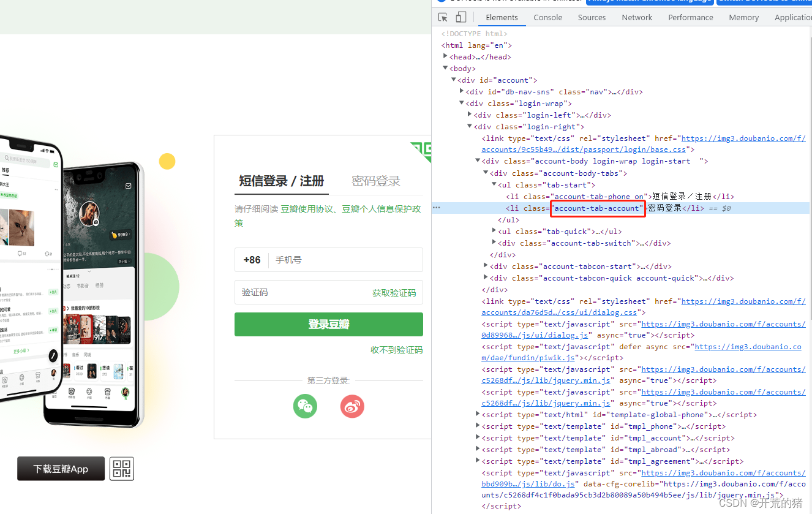This screenshot has height=514, width=812.
Task: Collapse the login-wrap div node
Action: 462,104
